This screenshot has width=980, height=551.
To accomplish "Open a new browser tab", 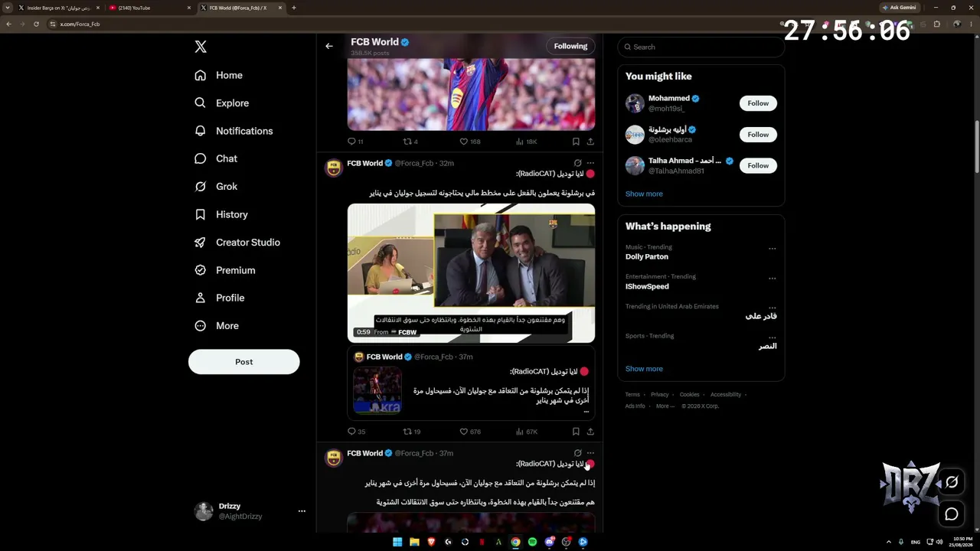I will pyautogui.click(x=294, y=8).
